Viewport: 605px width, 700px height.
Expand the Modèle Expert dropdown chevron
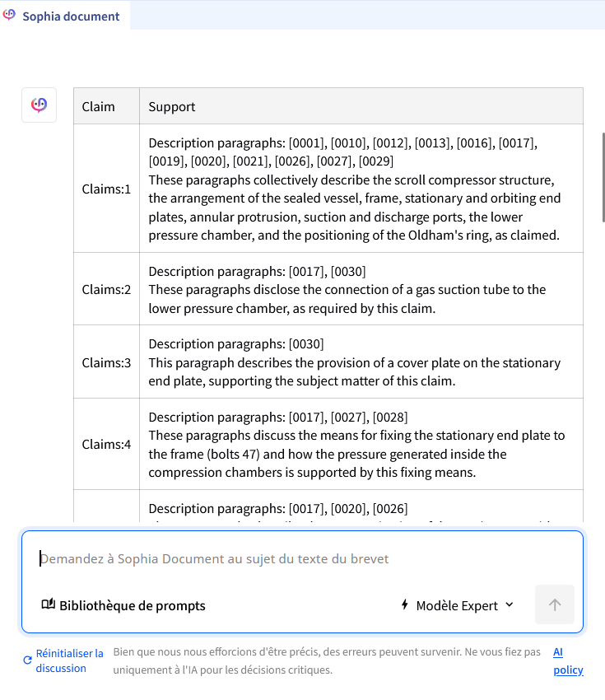click(509, 604)
